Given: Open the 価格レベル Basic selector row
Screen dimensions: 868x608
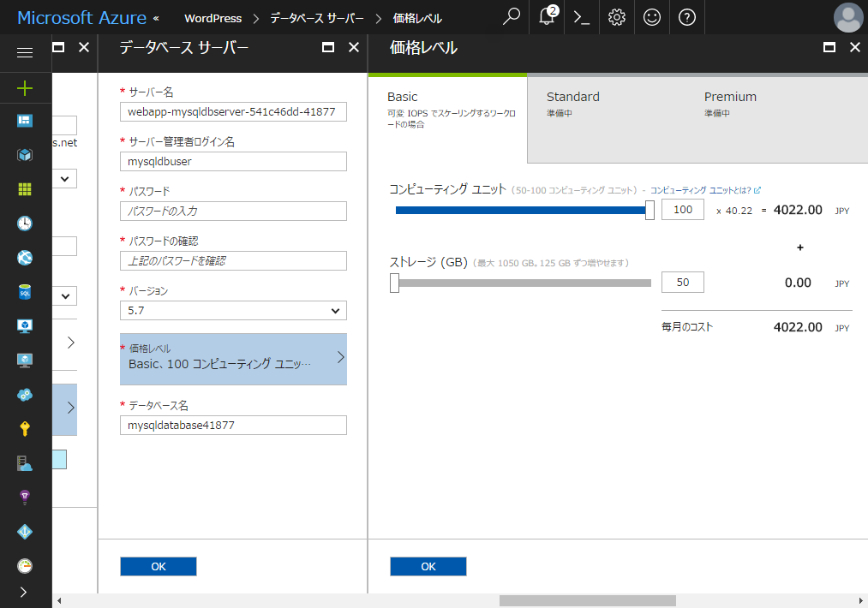Looking at the screenshot, I should [x=233, y=358].
